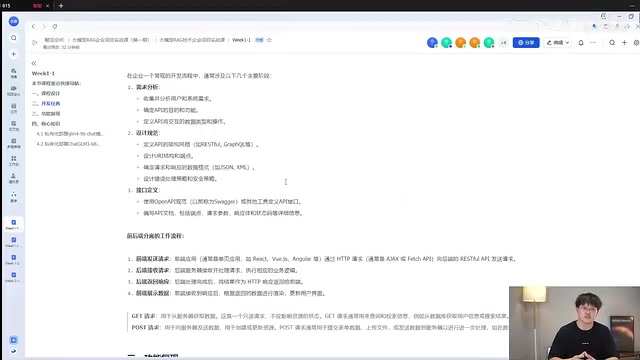Open outline item 4.1 about glm4-9b-chat
This screenshot has width=640, height=360.
tap(70, 134)
